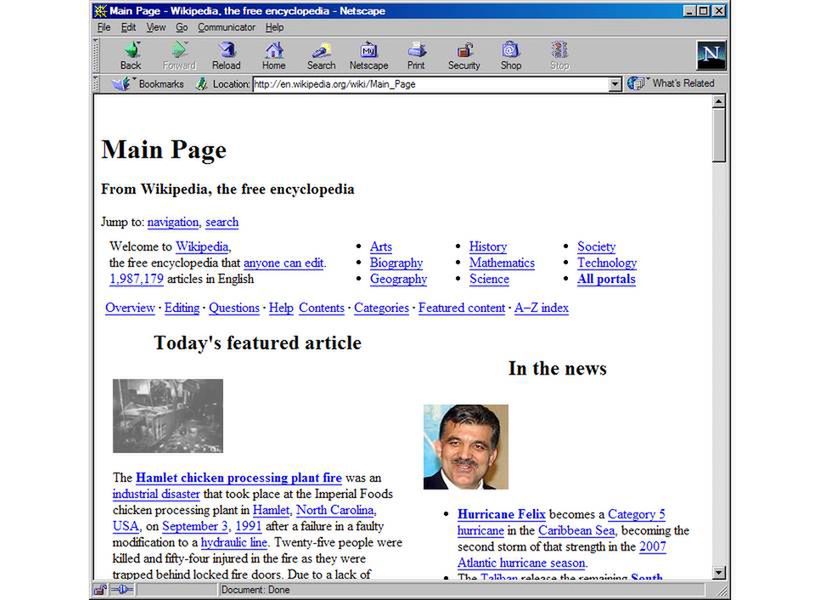The image size is (821, 600).
Task: Open the hydraulic line link
Action: 234,542
